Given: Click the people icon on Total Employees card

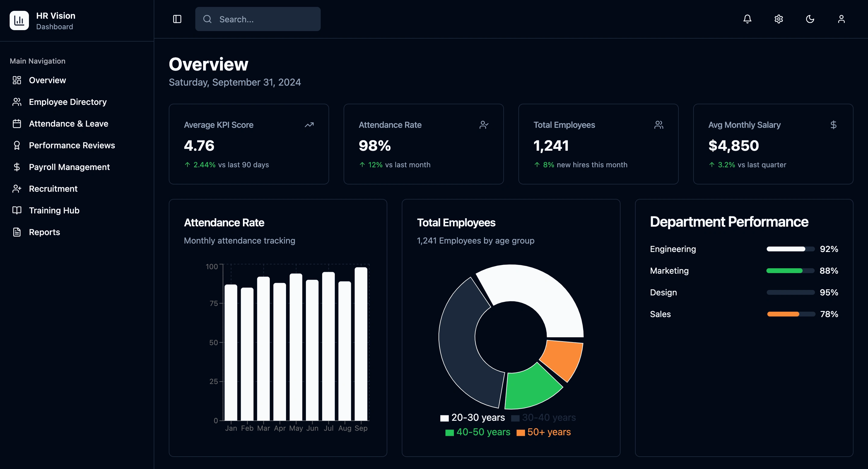Looking at the screenshot, I should pyautogui.click(x=659, y=125).
